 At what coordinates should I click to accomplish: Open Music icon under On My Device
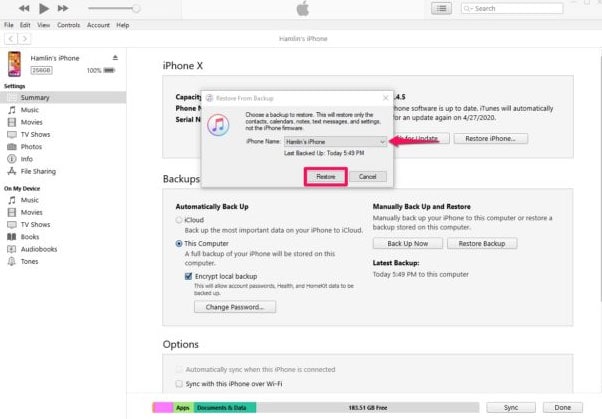click(12, 200)
